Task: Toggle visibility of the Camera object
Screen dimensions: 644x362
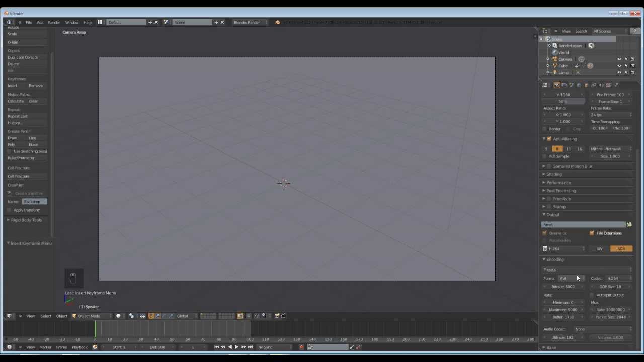Action: click(619, 59)
